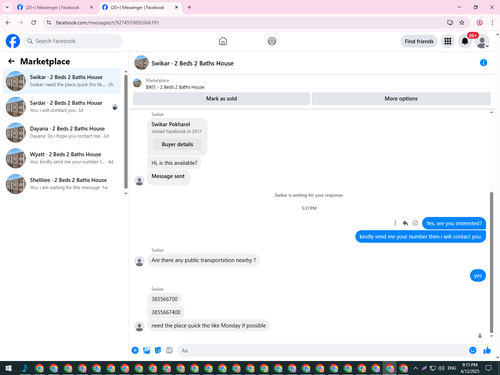This screenshot has width=500, height=375.
Task: Click message '3855667400'
Action: (166, 312)
